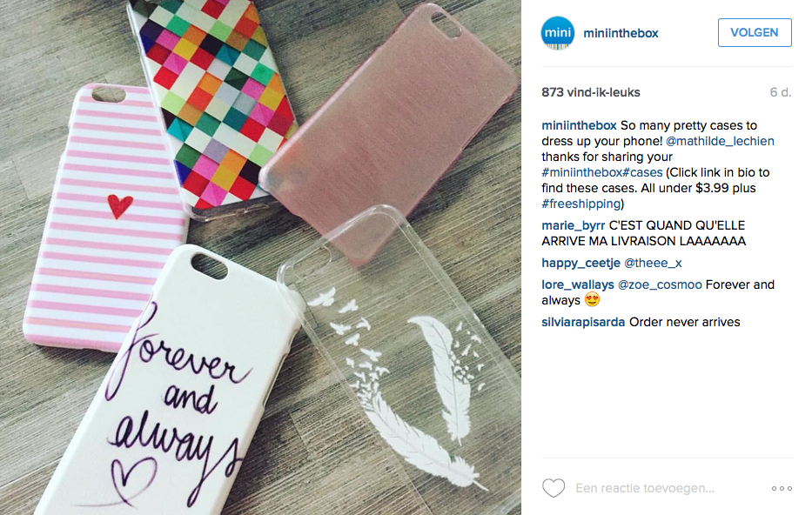Open happy_ceetje commenter profile
This screenshot has height=515, width=812.
581,263
